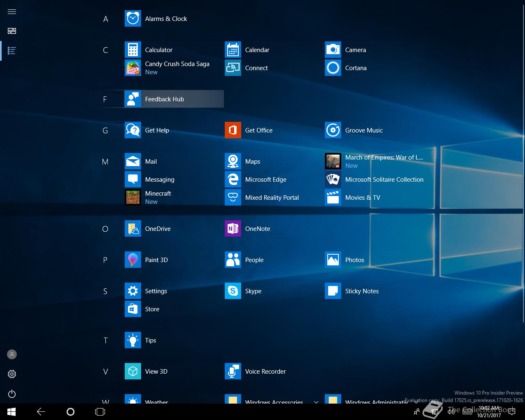Open the Voice Recorder icon
Screen dimensions: 525x420
pos(233,372)
